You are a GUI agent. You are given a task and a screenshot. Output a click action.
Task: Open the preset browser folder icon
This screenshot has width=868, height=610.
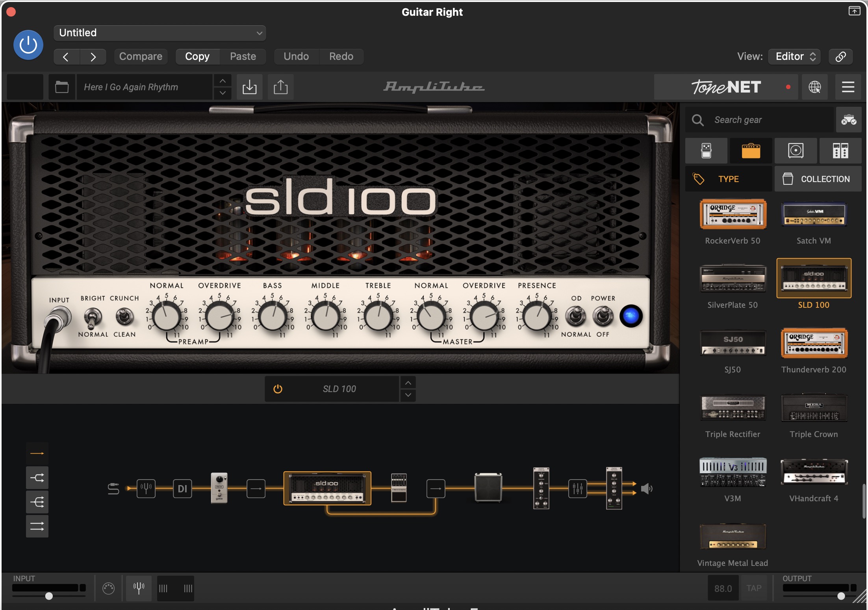62,87
